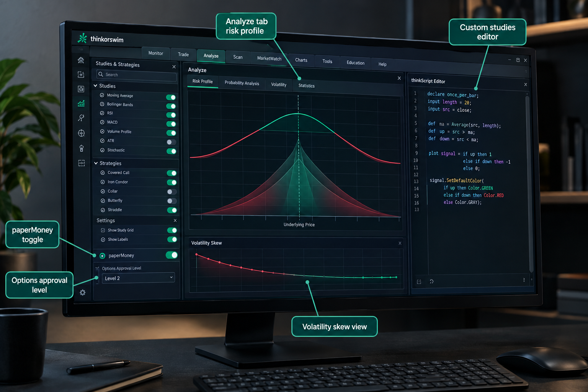
Task: Enable the ATR study toggle
Action: click(x=171, y=142)
